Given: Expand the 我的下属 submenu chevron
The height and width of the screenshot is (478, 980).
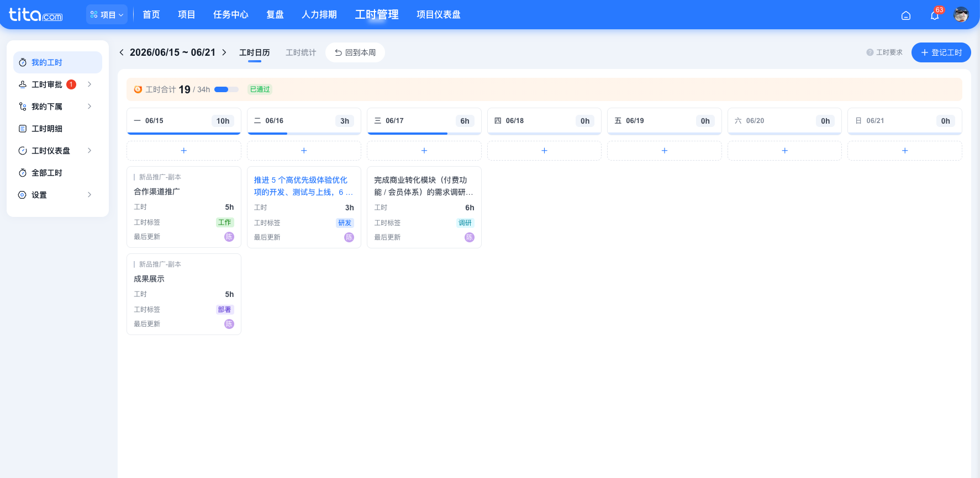Looking at the screenshot, I should pos(89,107).
